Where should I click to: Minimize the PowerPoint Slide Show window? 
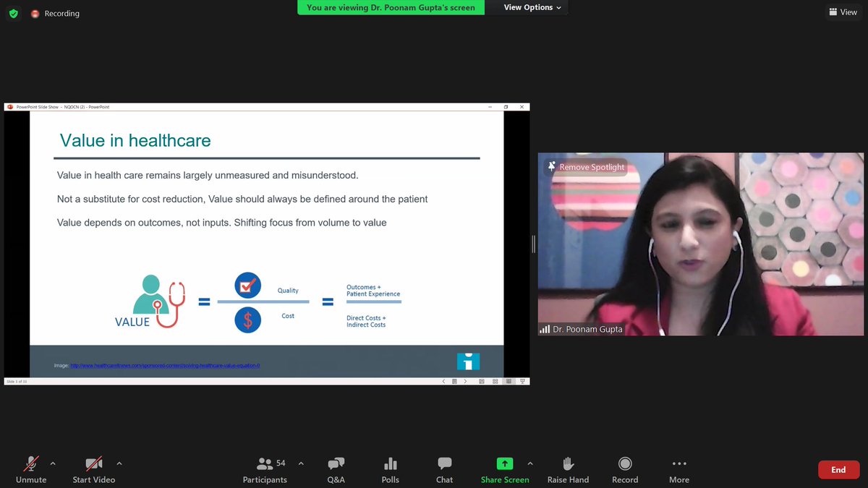pyautogui.click(x=490, y=107)
